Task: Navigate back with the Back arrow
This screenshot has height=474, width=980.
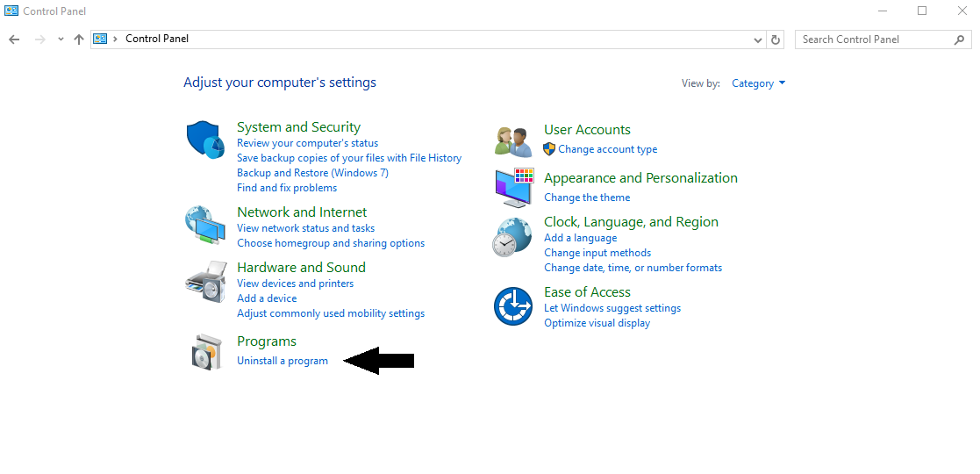Action: point(14,39)
